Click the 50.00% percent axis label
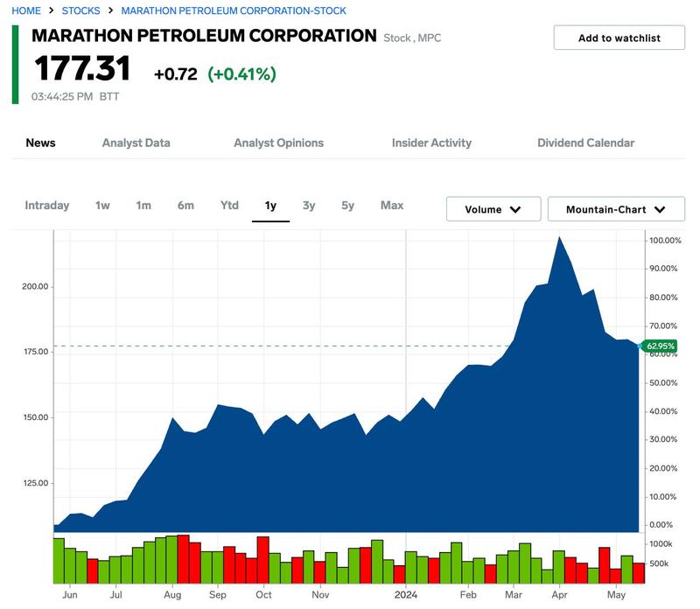The width and height of the screenshot is (700, 609). coord(663,382)
